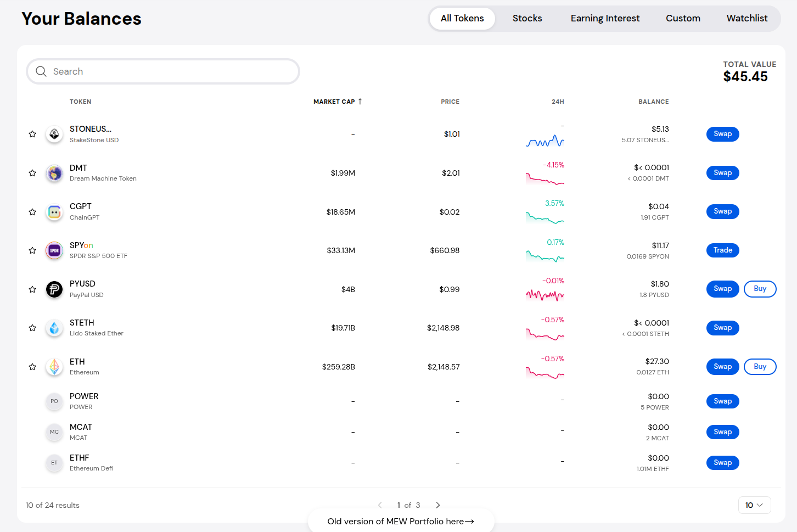Open the Earning Interest tab
The image size is (797, 532).
(x=605, y=18)
